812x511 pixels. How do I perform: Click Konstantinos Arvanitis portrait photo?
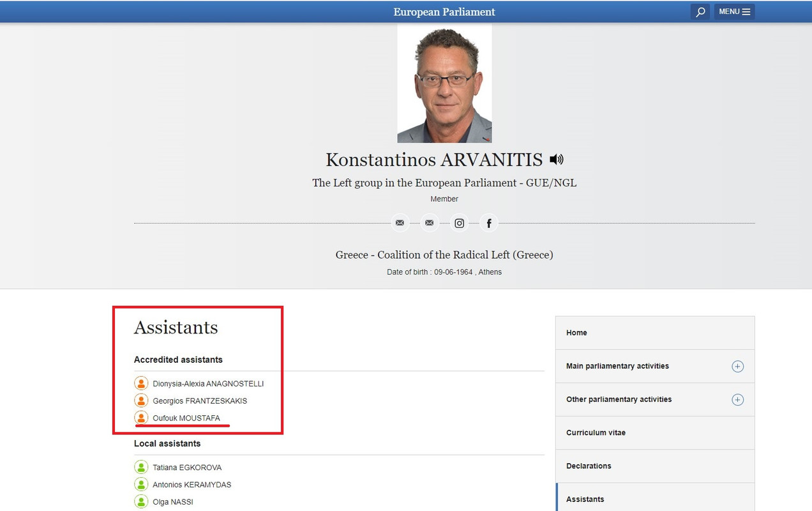(444, 83)
